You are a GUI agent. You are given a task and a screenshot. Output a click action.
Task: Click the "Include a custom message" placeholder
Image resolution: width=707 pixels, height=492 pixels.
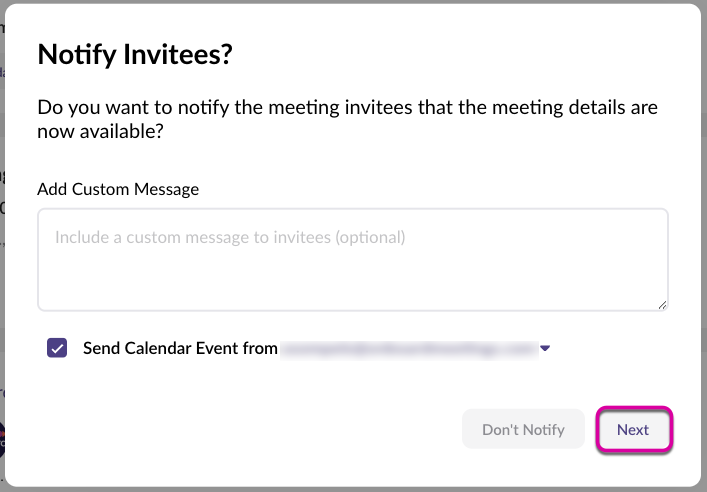coord(230,238)
